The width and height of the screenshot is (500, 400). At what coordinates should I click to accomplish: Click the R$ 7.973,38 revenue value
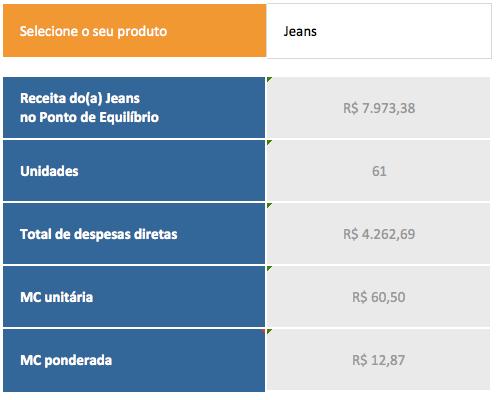pos(379,108)
